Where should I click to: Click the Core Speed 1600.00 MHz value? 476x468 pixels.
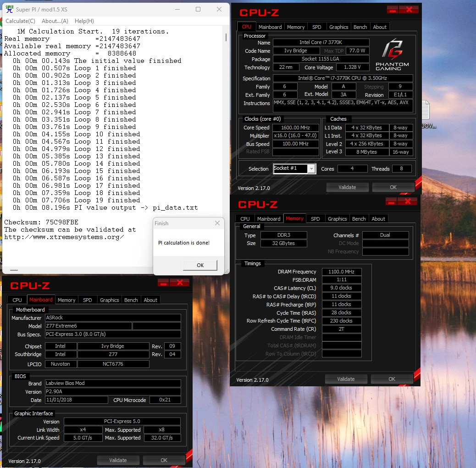(295, 128)
